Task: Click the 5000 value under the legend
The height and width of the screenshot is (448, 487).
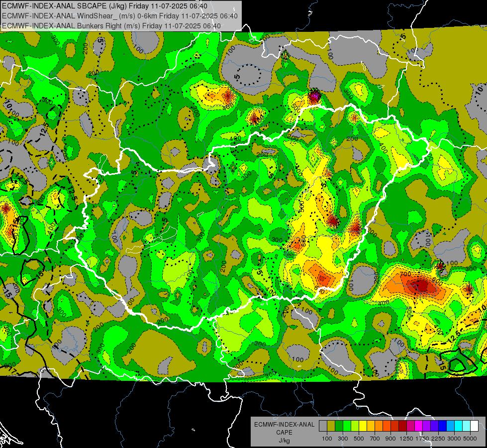Action: click(470, 439)
